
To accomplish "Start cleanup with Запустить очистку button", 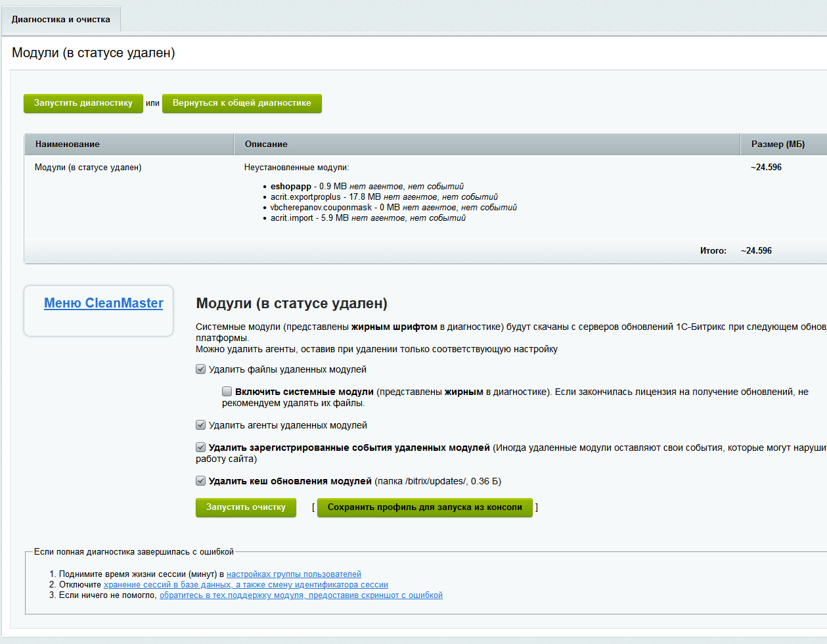I will [x=246, y=507].
